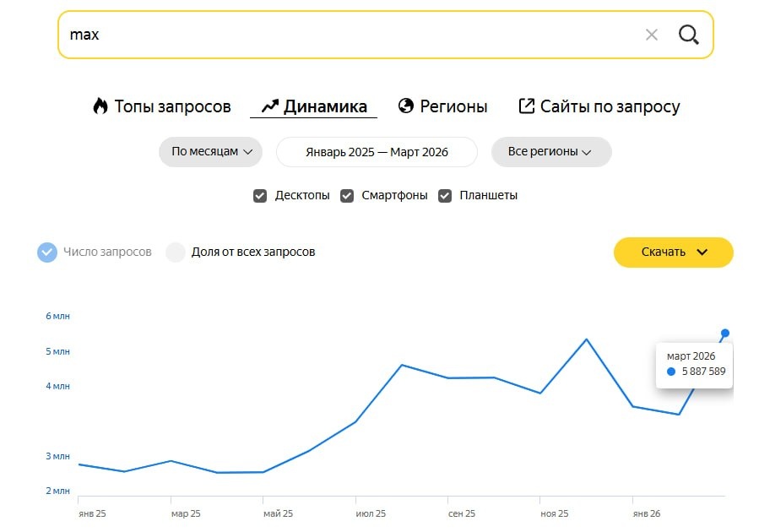Uncheck the Десктопы checkbox

[260, 196]
